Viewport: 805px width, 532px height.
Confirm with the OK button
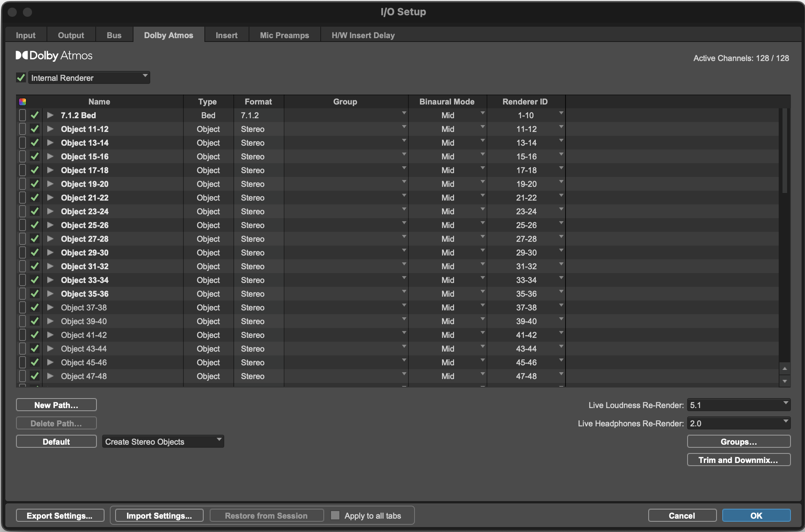point(756,516)
